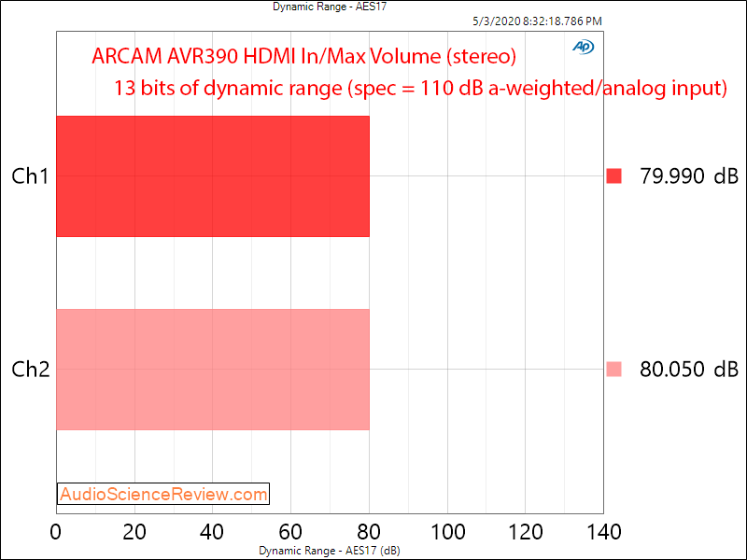Click the 60 tick label on x-axis

click(x=290, y=532)
